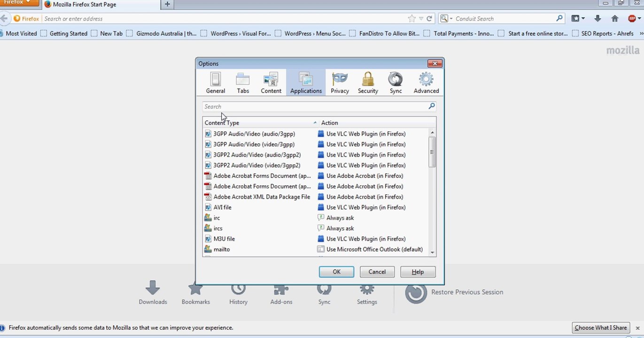Open the Downloads arrow in toolbar
The image size is (644, 338).
pyautogui.click(x=597, y=19)
